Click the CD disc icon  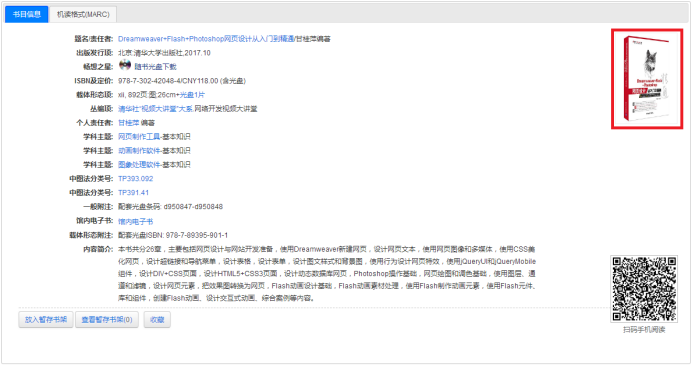coord(125,65)
